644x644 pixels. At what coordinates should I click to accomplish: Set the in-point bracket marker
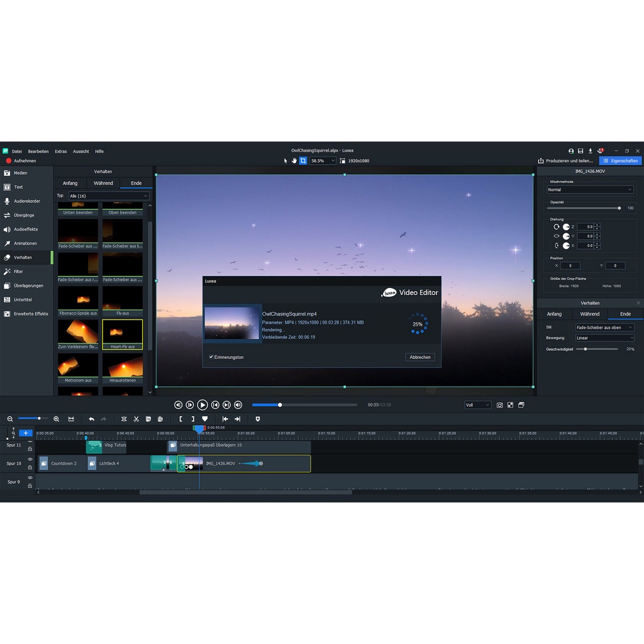click(180, 419)
